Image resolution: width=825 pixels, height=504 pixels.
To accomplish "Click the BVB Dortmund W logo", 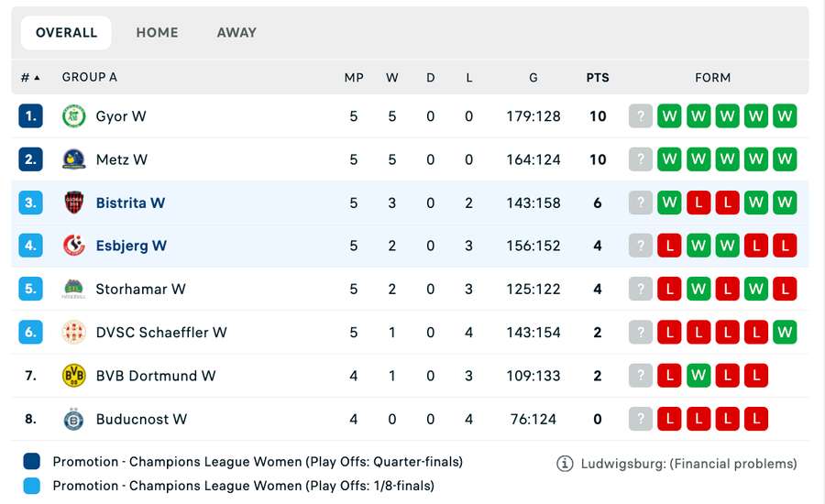I will 73,375.
